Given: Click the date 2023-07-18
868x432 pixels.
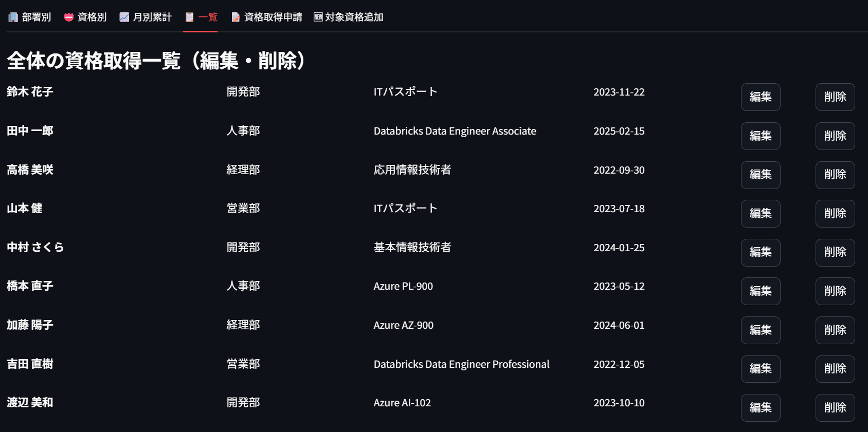Looking at the screenshot, I should click(x=619, y=209).
